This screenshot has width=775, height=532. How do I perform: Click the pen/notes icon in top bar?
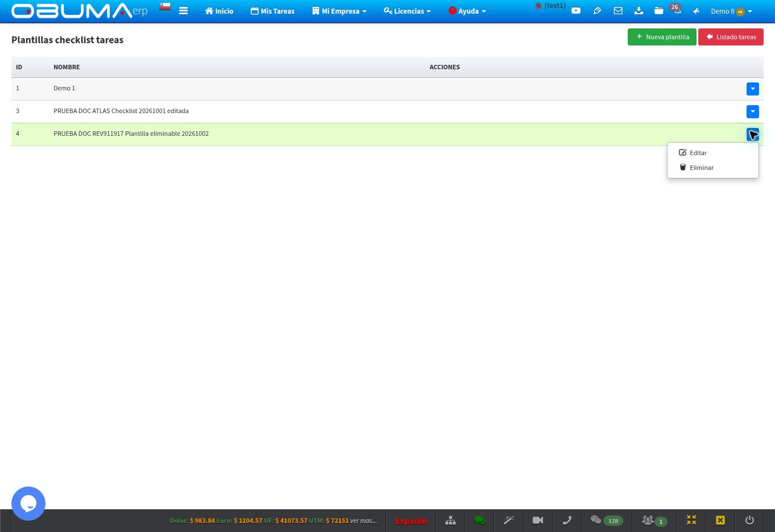(597, 11)
